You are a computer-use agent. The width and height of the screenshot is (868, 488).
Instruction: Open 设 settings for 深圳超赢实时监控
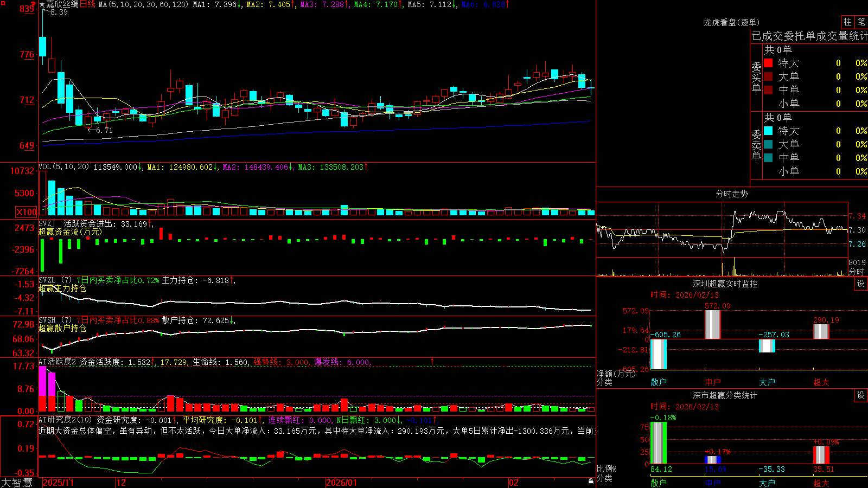pyautogui.click(x=860, y=284)
